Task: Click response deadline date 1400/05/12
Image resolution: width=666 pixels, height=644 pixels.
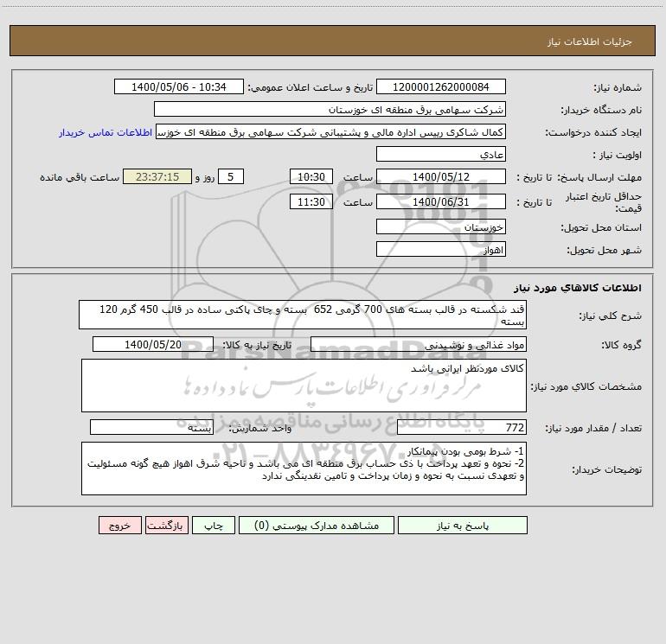Action: (x=441, y=176)
